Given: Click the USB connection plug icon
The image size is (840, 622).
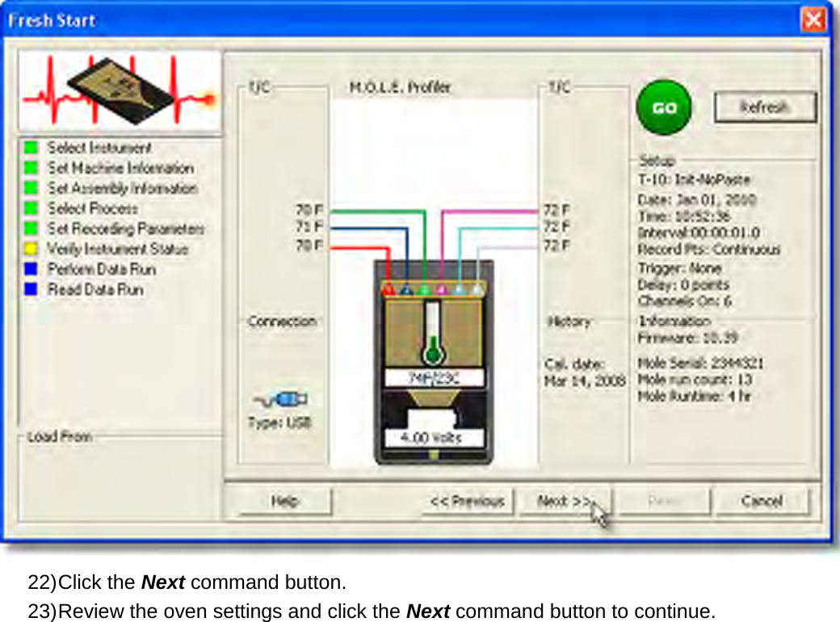Looking at the screenshot, I should 281,399.
